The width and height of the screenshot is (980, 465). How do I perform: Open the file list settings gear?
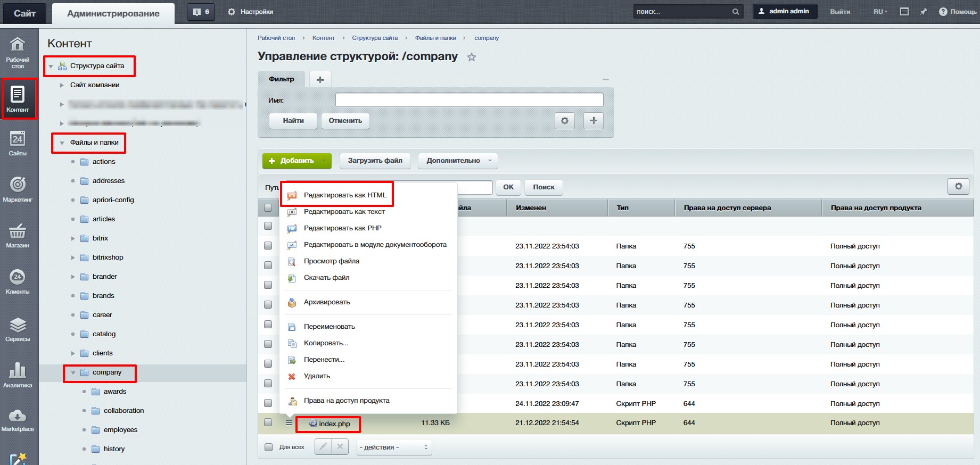pos(958,186)
